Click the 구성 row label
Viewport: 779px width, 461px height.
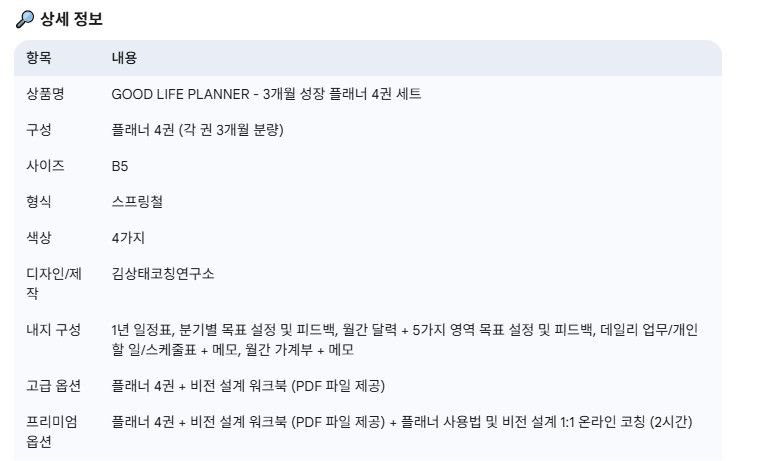tap(39, 130)
